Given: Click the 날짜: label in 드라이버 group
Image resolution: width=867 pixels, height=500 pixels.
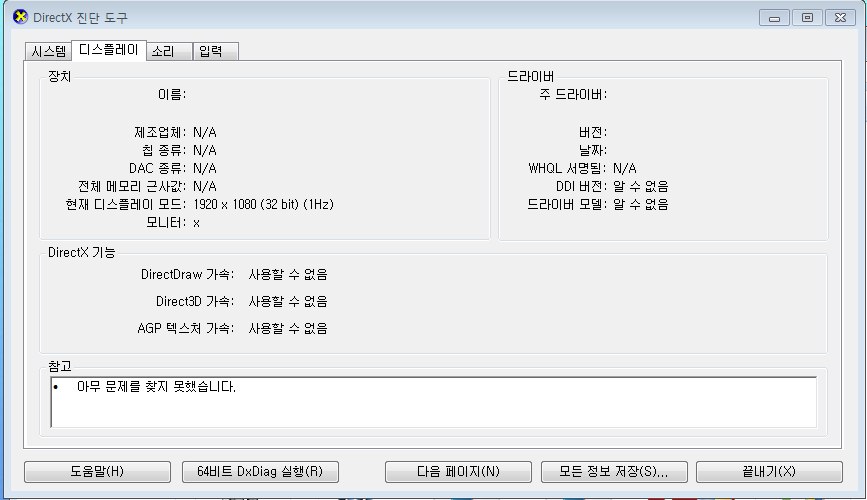Looking at the screenshot, I should coord(593,150).
